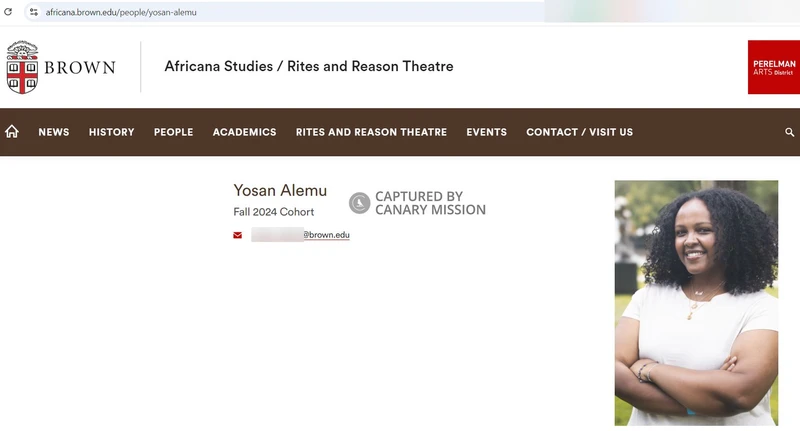This screenshot has width=800, height=431.
Task: Go to the PEOPLE section
Action: pyautogui.click(x=173, y=132)
